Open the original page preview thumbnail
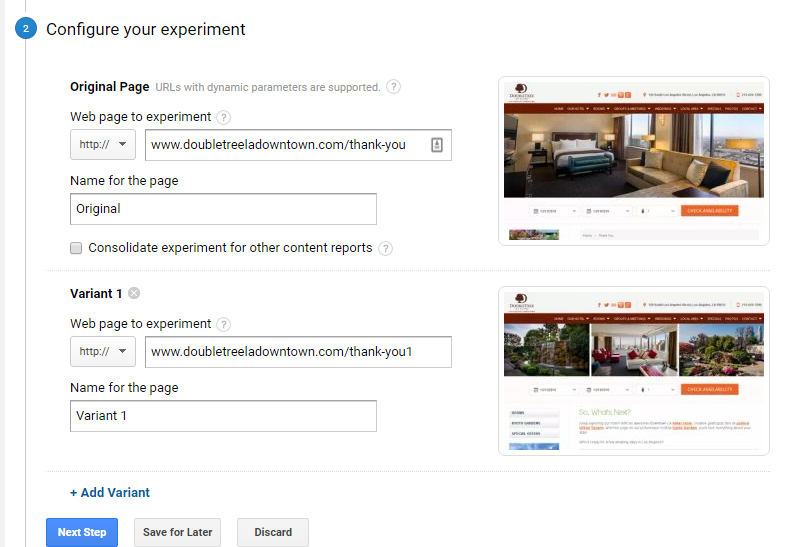The height and width of the screenshot is (547, 810). pyautogui.click(x=634, y=161)
